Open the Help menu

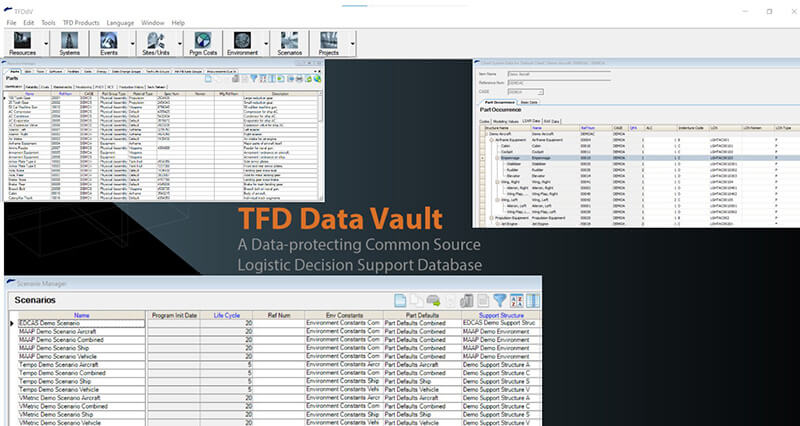pos(178,23)
